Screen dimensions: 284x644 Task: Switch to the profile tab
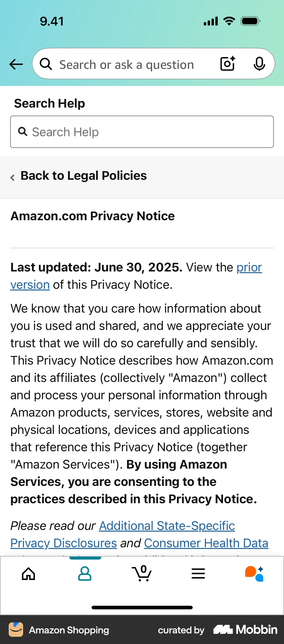coord(85,573)
